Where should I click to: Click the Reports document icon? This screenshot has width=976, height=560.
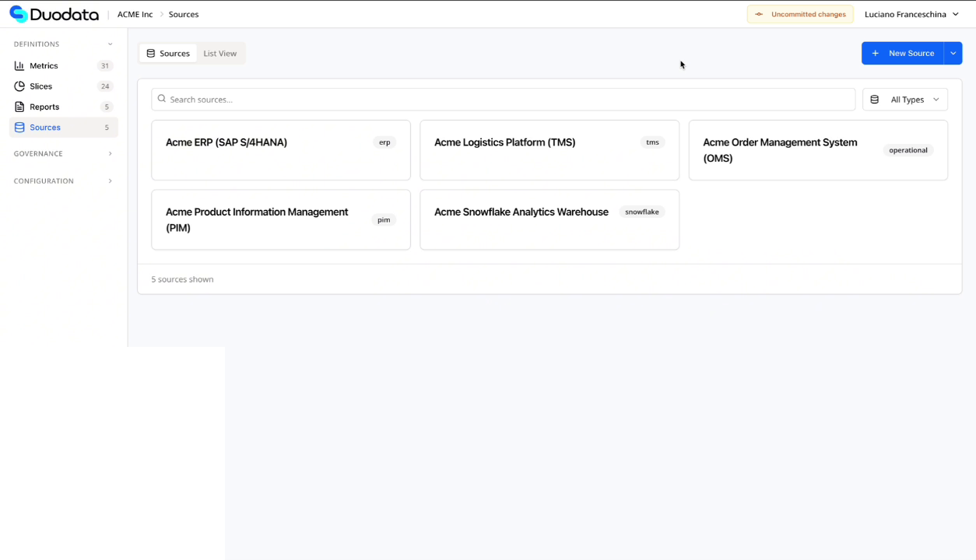tap(19, 107)
